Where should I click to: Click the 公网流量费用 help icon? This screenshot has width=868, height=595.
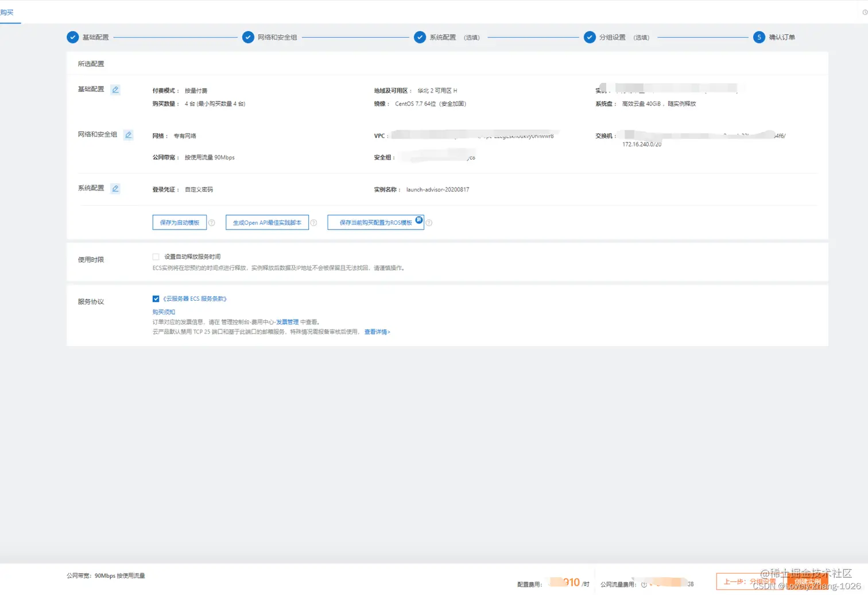[644, 585]
